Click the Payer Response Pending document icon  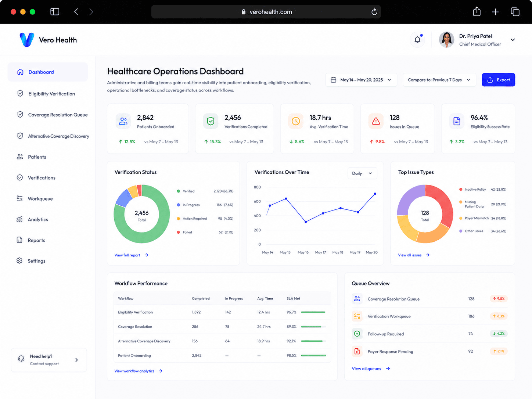357,351
